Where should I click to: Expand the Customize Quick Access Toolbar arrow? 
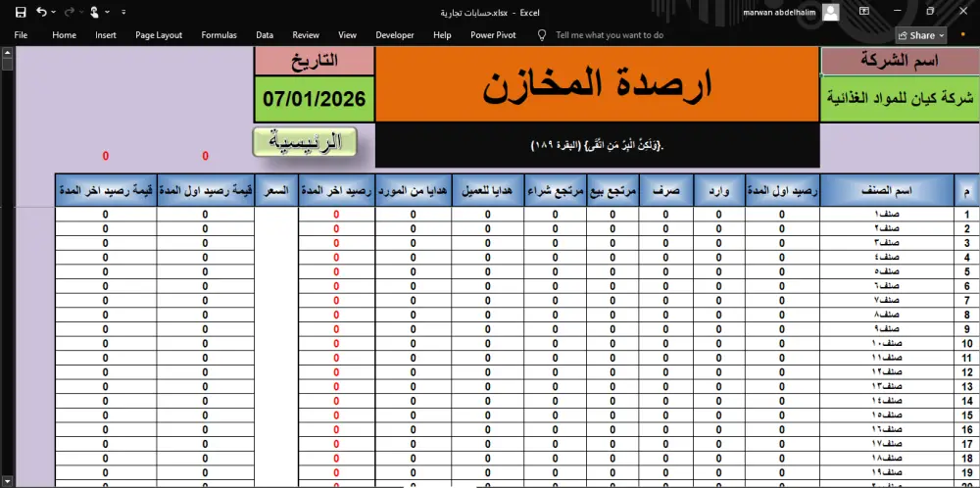pyautogui.click(x=123, y=12)
